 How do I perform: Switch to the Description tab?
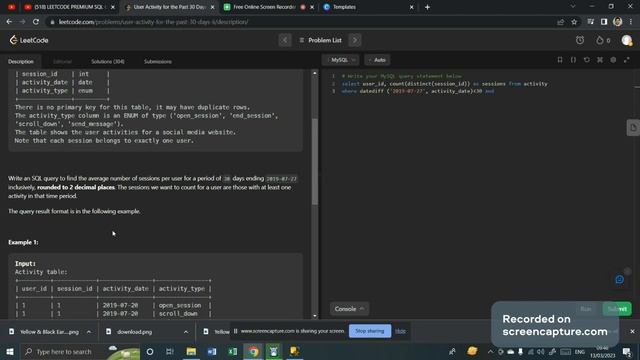tap(21, 61)
